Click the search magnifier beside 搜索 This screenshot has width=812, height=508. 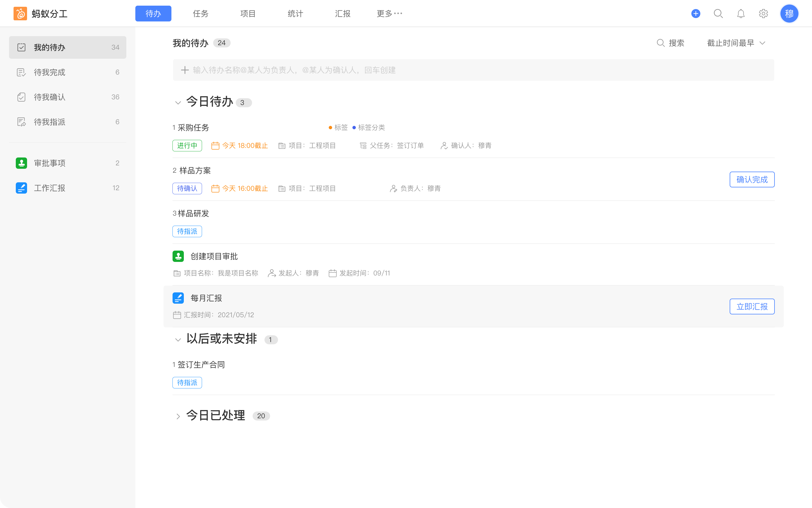[x=660, y=43]
